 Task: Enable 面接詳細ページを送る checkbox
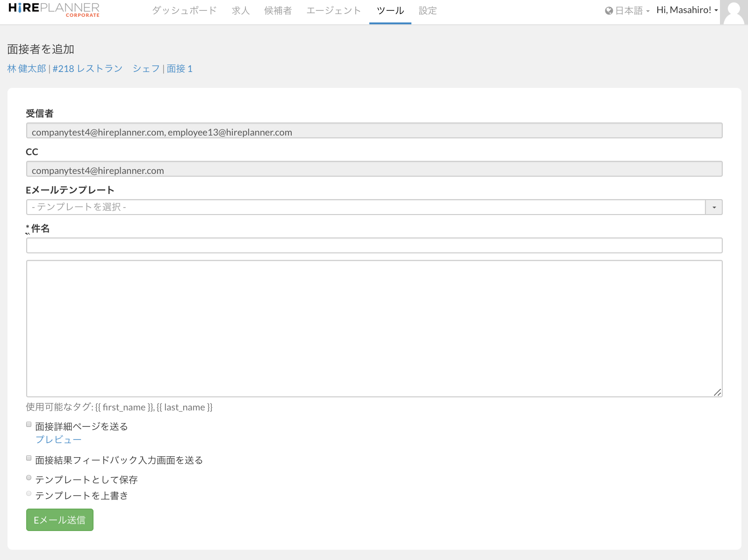coord(29,424)
